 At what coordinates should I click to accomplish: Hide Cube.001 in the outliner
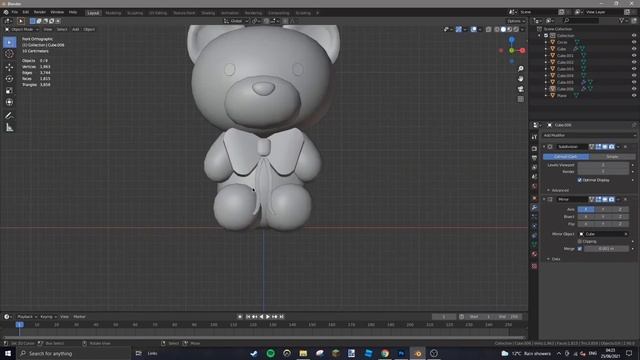pyautogui.click(x=634, y=56)
